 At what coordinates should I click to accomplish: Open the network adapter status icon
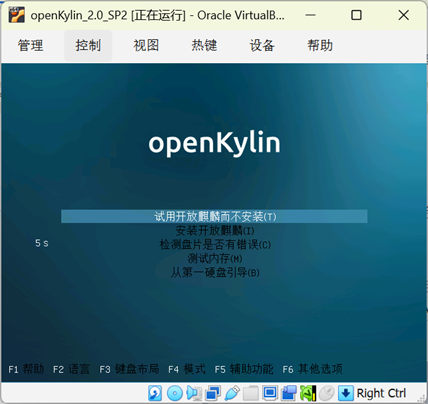tap(213, 393)
